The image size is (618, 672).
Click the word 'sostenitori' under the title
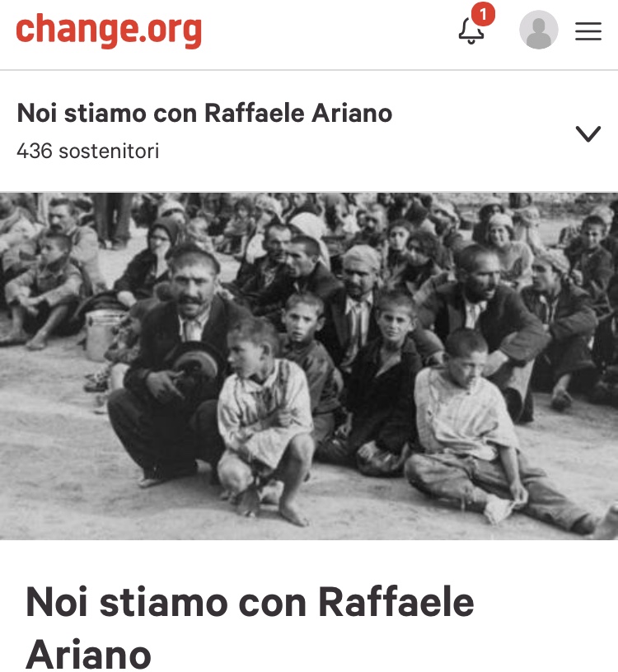point(109,152)
